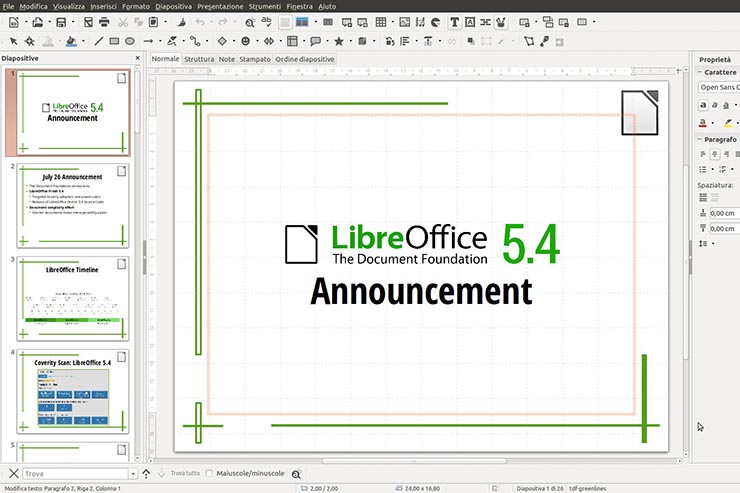
Task: Click the font color swatch in sidebar
Action: coord(704,122)
